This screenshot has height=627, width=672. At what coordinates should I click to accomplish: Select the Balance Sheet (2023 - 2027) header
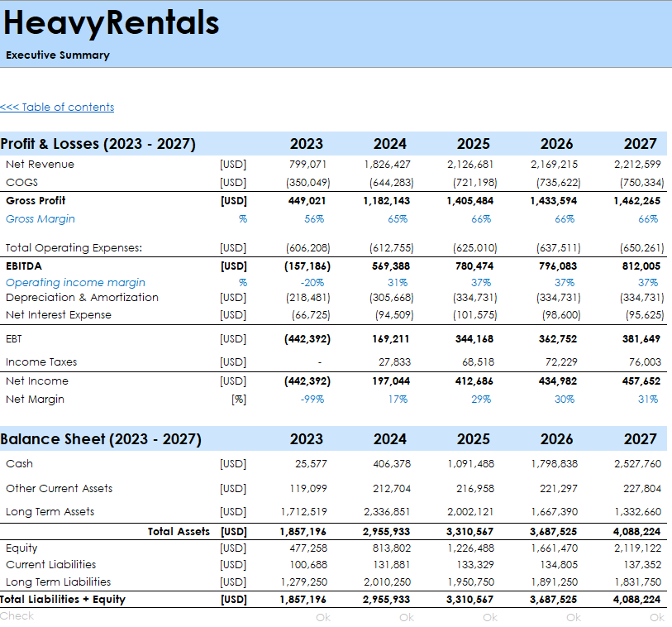[x=101, y=438]
